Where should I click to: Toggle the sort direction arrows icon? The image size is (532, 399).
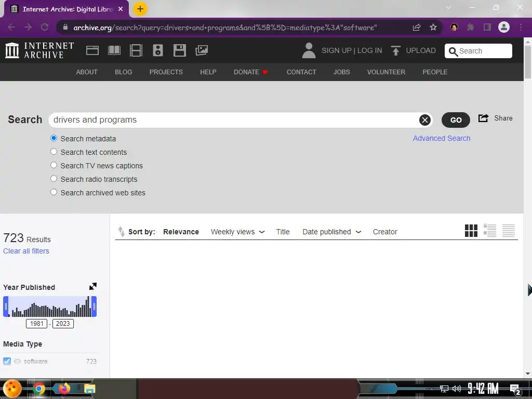click(x=121, y=231)
